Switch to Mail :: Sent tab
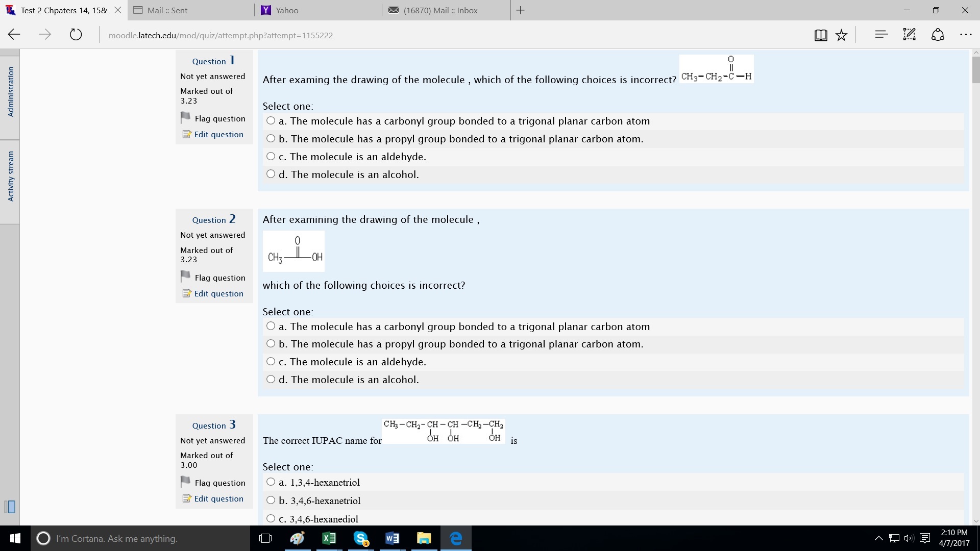 191,10
